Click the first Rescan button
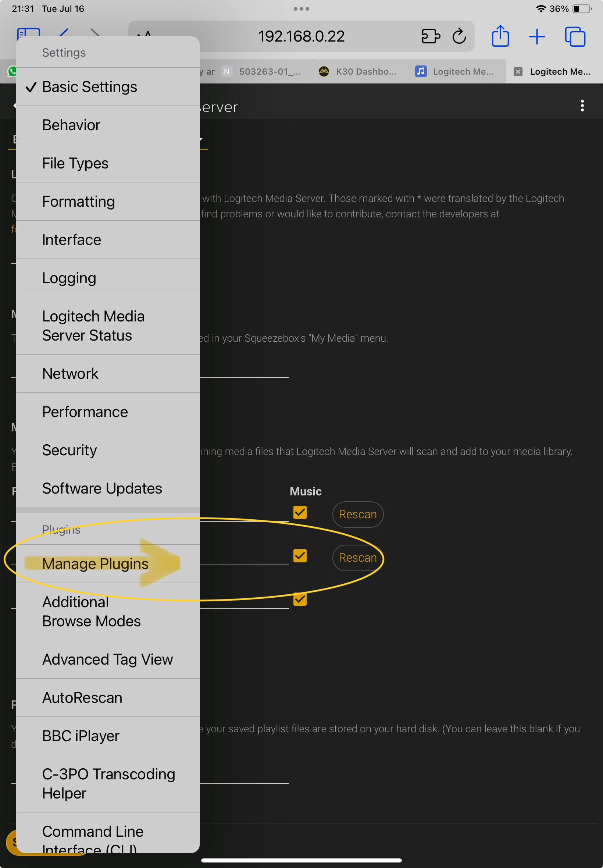 coord(358,514)
